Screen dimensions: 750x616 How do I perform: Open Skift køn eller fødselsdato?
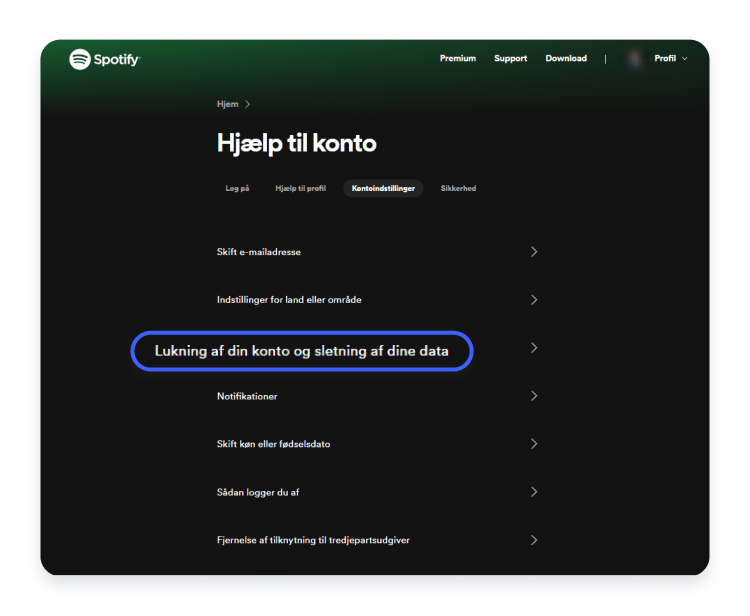coord(273,444)
